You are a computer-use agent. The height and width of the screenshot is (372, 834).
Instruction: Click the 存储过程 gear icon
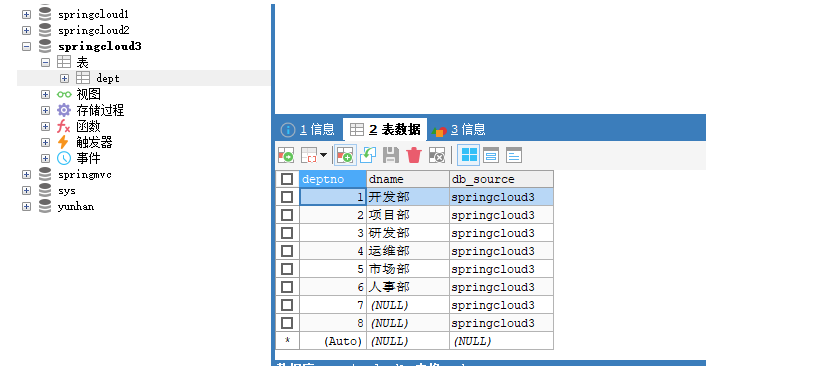(x=64, y=110)
